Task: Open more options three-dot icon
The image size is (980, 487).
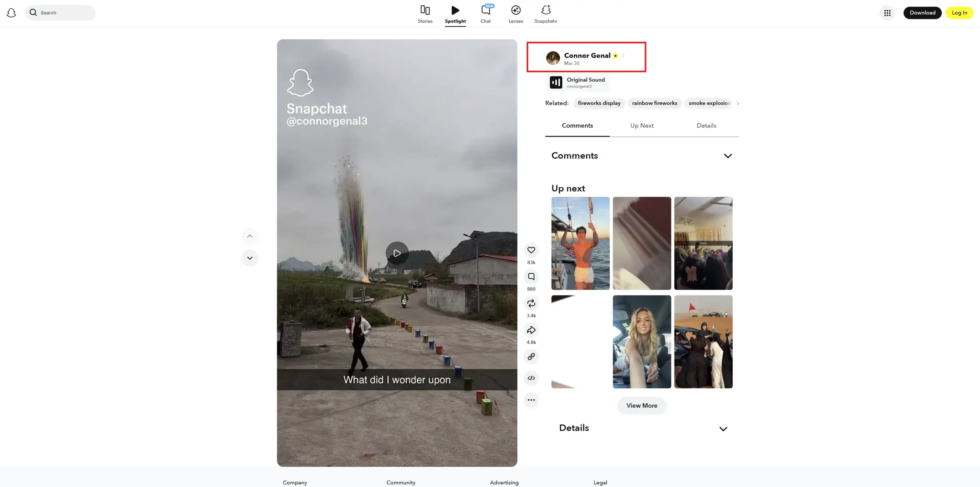Action: [x=531, y=400]
